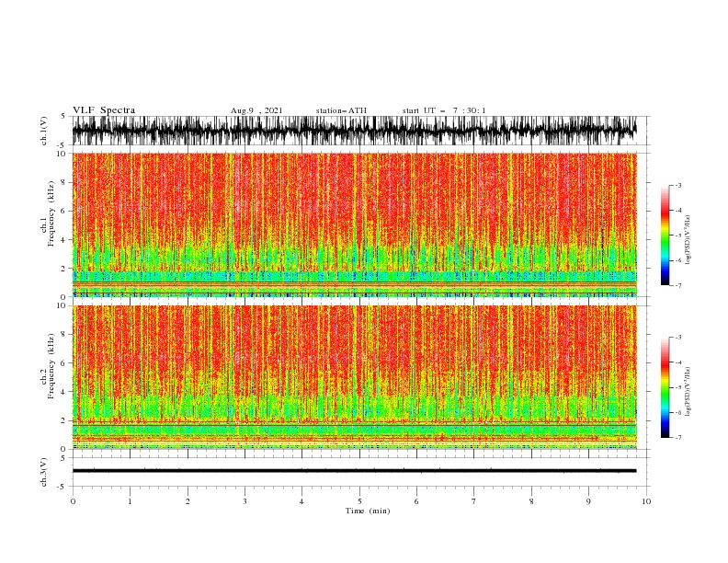This screenshot has height=563, width=728.
Task: Click time axis tick label "6"
Action: point(416,501)
